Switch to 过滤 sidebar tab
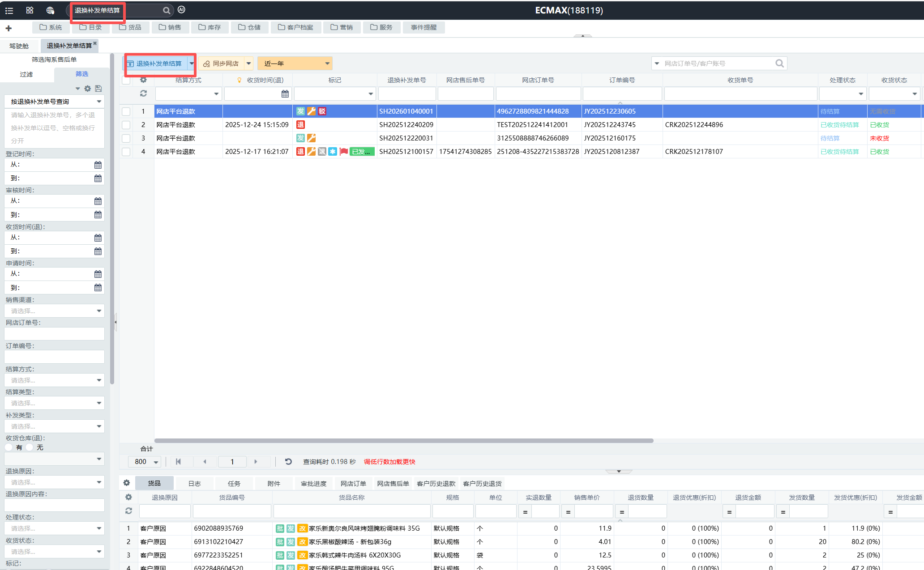This screenshot has height=570, width=924. pyautogui.click(x=26, y=74)
